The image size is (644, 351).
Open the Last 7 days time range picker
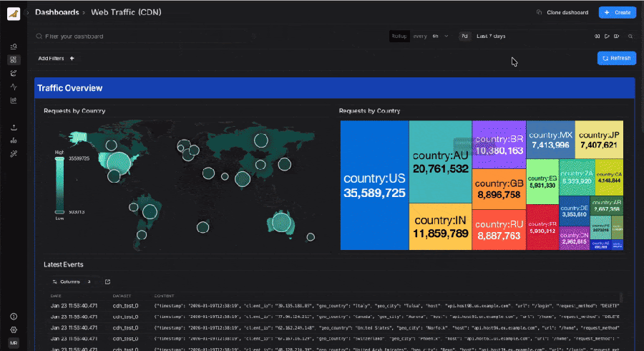(491, 36)
